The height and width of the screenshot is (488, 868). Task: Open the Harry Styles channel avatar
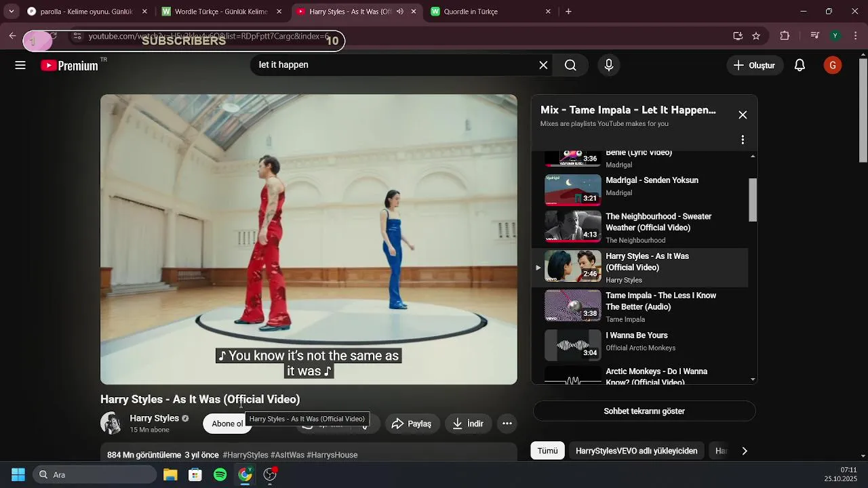pyautogui.click(x=111, y=423)
